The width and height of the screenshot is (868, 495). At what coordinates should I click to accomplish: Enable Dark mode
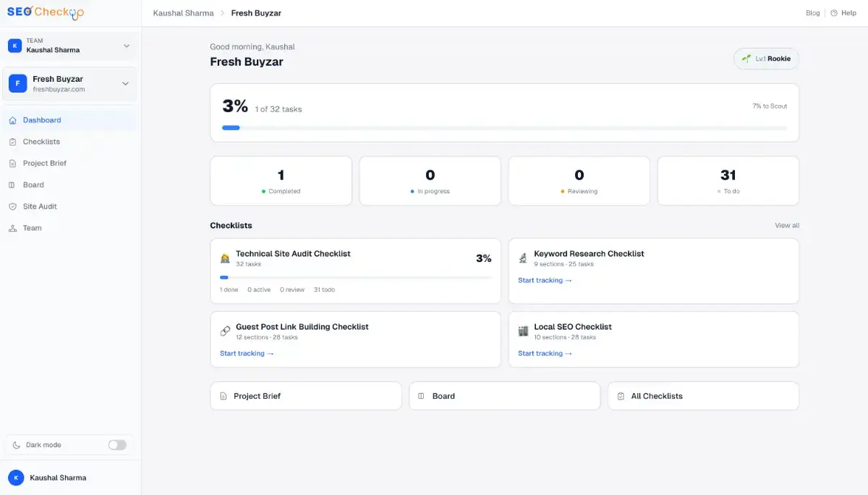pos(117,445)
